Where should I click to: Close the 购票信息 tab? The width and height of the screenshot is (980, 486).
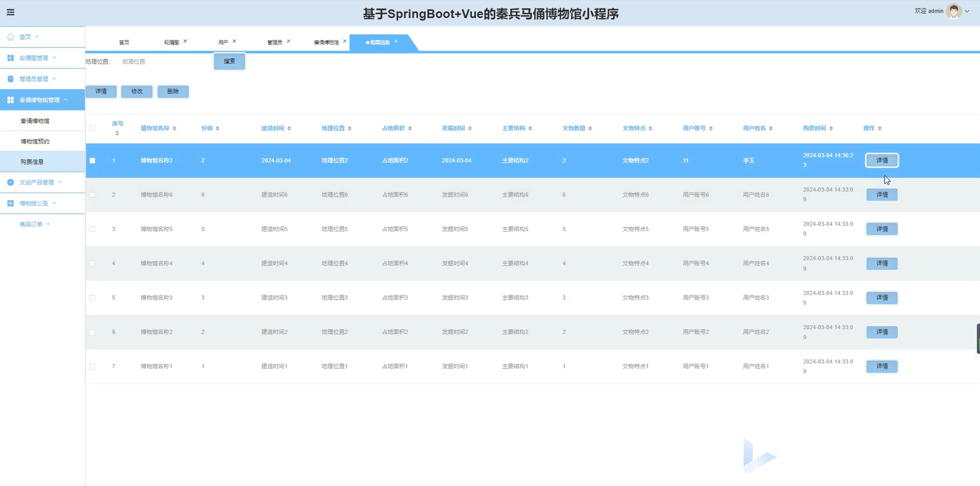(x=396, y=41)
